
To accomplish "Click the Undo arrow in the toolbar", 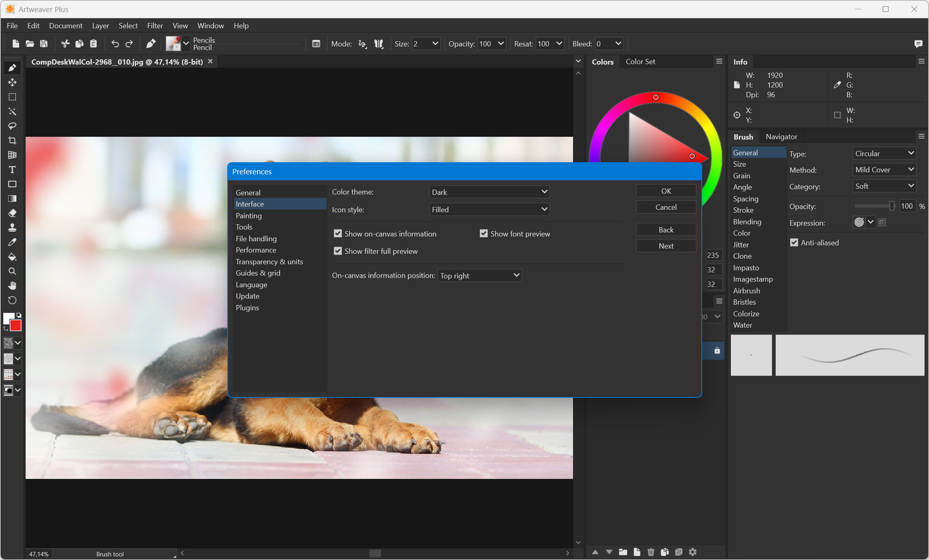I will click(115, 44).
